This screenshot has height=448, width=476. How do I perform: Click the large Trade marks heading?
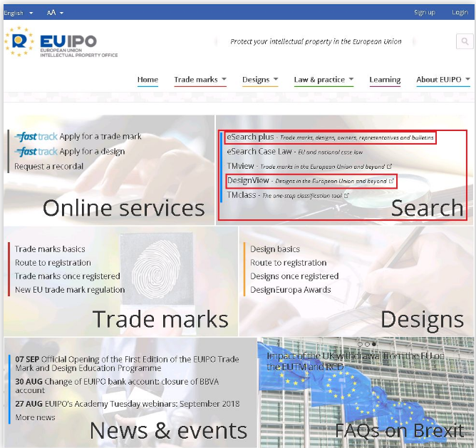click(160, 320)
